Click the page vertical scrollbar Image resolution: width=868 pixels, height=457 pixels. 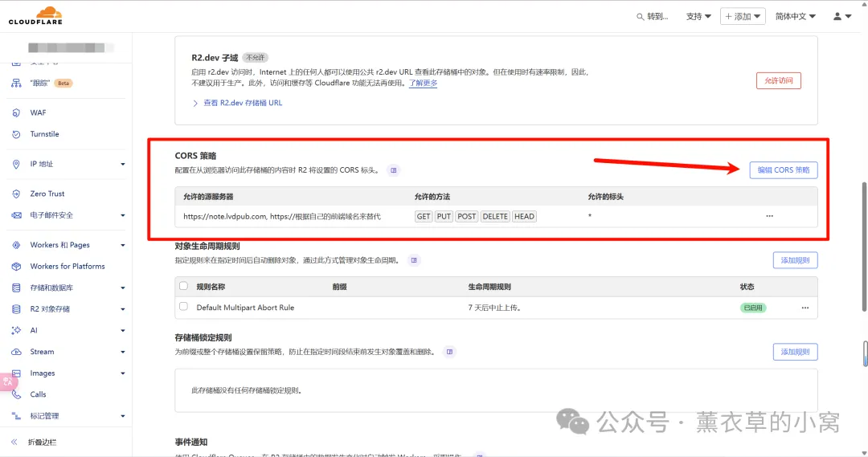point(864,247)
